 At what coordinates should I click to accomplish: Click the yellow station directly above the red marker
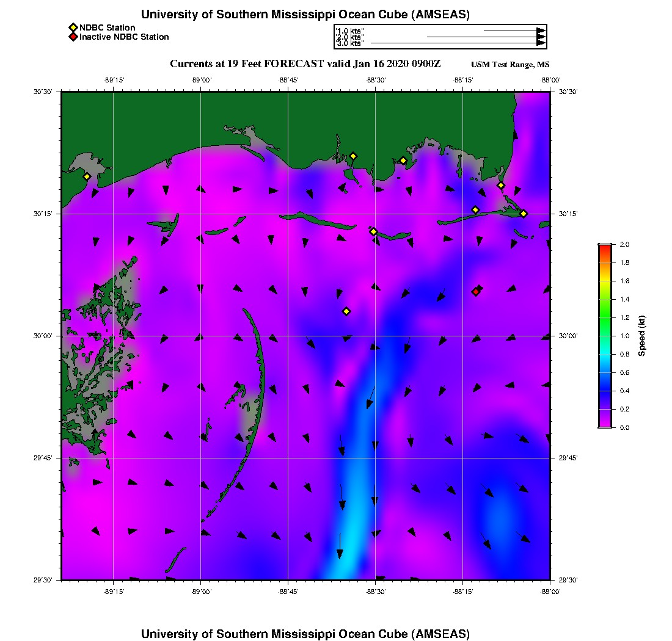[x=475, y=210]
